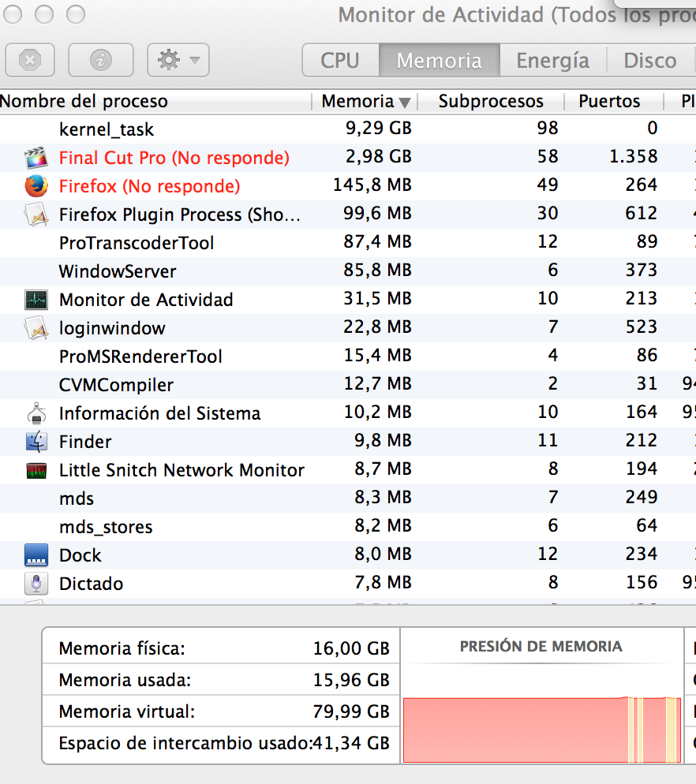
Task: Click the Dock process name
Action: 80,555
